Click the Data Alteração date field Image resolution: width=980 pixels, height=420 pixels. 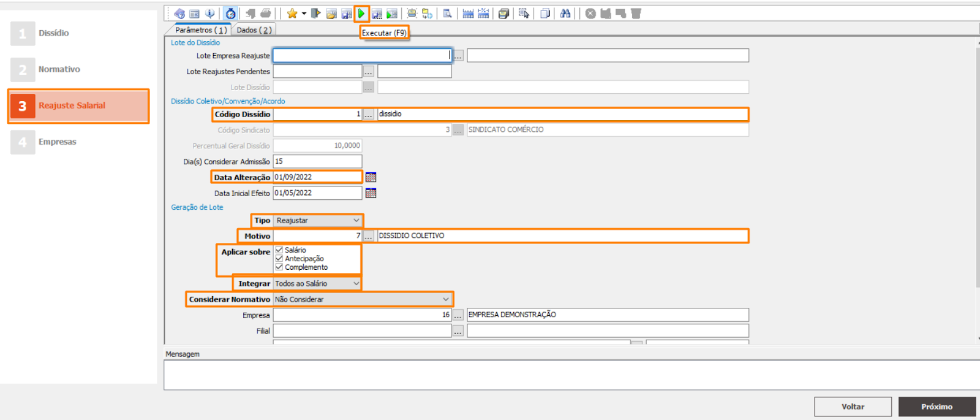[x=317, y=177]
